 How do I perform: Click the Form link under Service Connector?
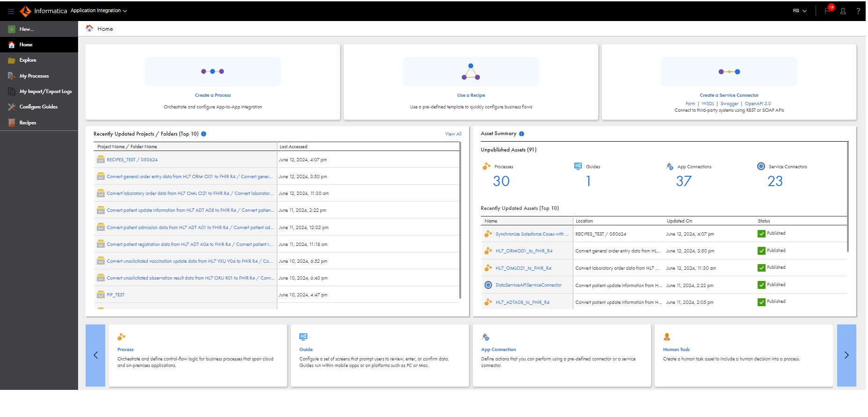click(690, 104)
